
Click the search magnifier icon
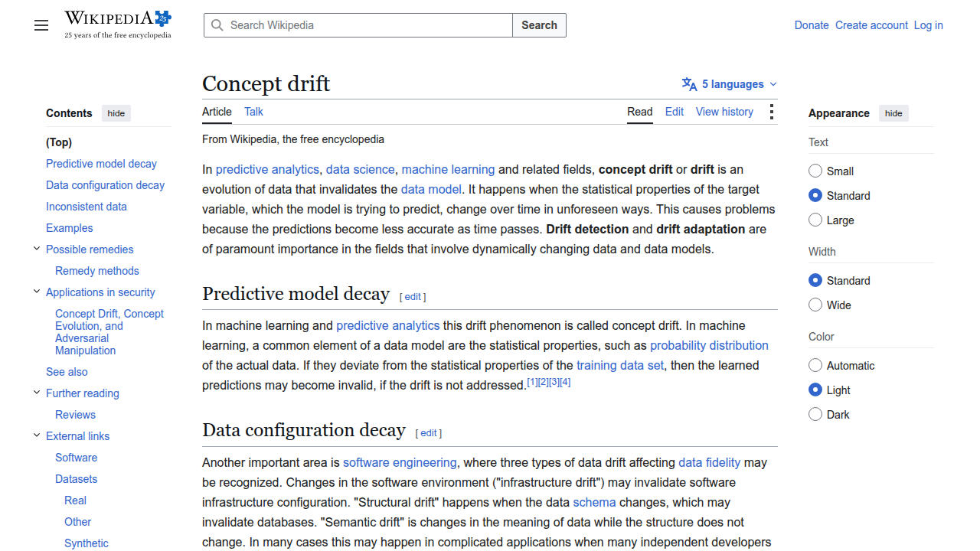coord(217,25)
